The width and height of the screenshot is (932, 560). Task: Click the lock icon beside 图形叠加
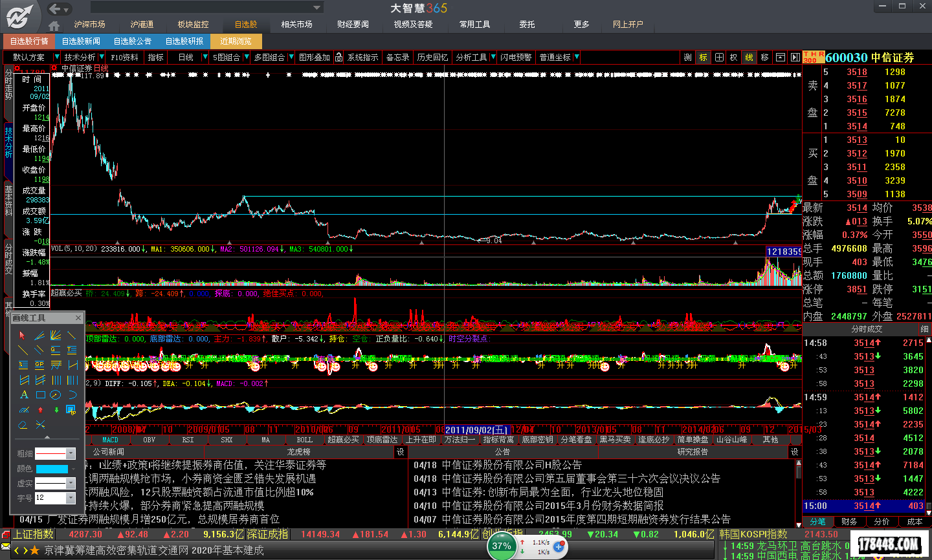pyautogui.click(x=338, y=58)
